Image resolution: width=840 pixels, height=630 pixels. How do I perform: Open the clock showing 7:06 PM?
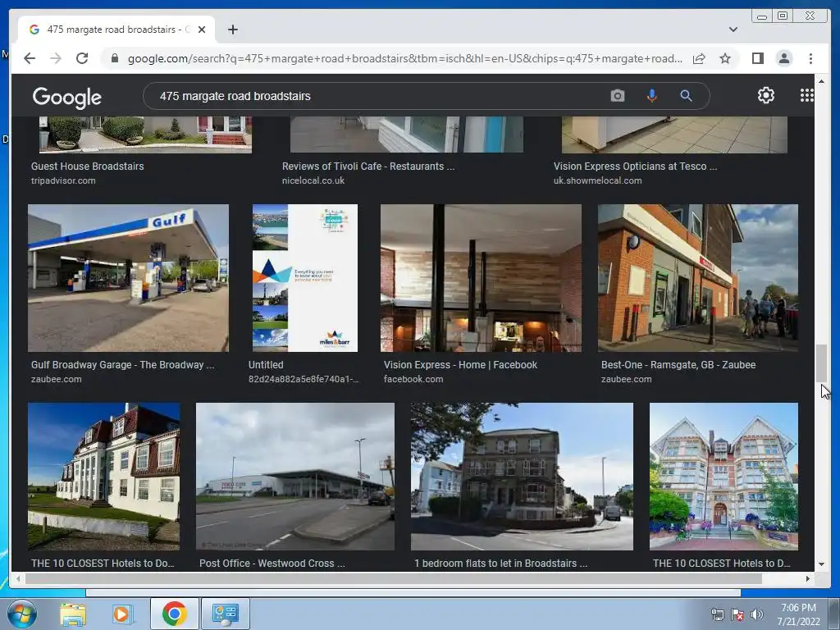pos(798,614)
